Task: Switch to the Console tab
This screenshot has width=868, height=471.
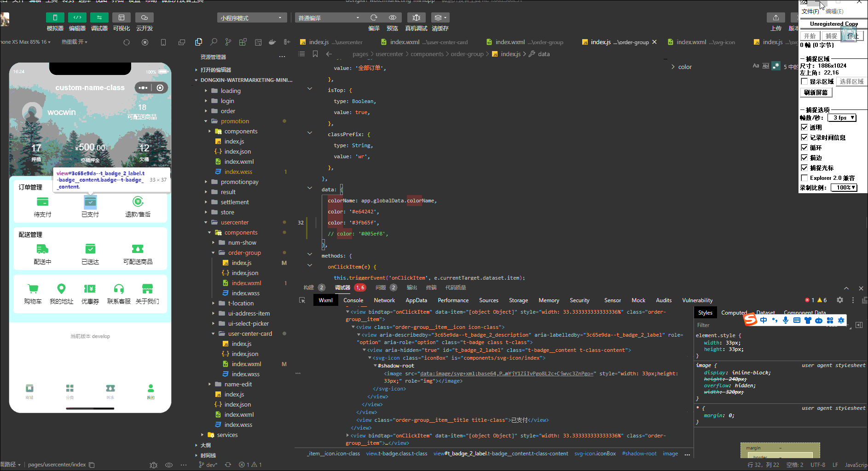Action: pos(353,300)
